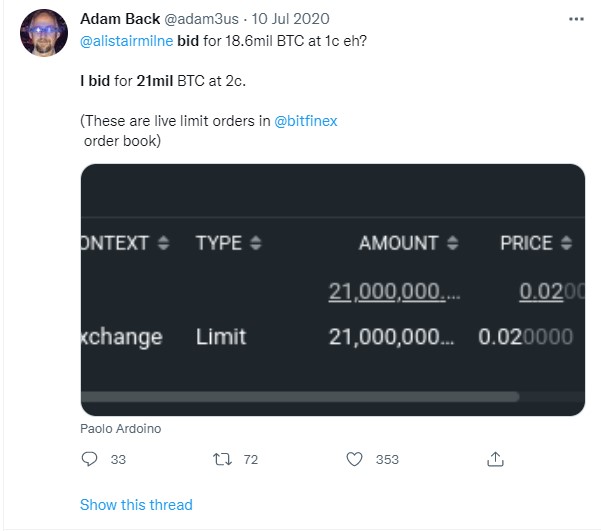The width and height of the screenshot is (601, 531).
Task: Click Show this thread link
Action: tap(136, 505)
